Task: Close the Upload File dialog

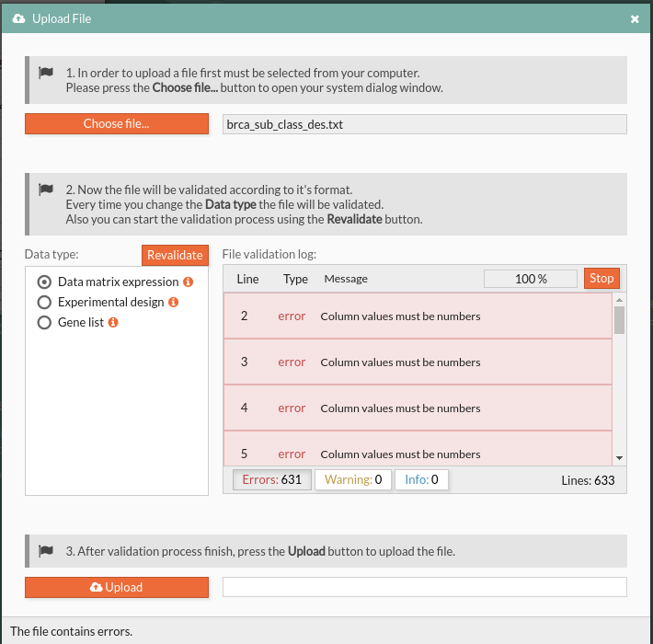Action: click(x=635, y=18)
